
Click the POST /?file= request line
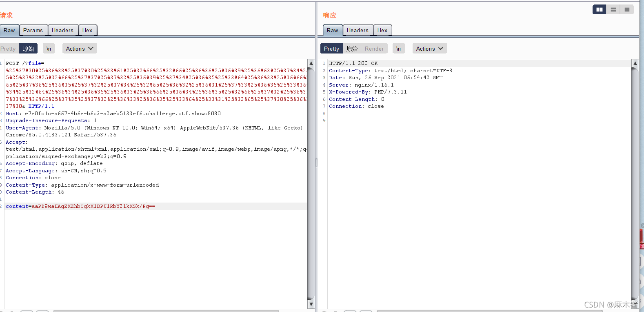25,63
